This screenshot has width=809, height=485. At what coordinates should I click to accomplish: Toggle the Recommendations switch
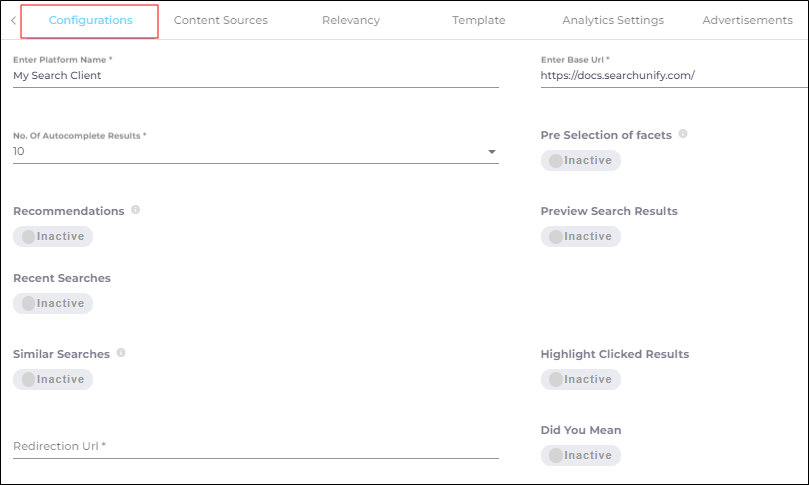pyautogui.click(x=53, y=237)
